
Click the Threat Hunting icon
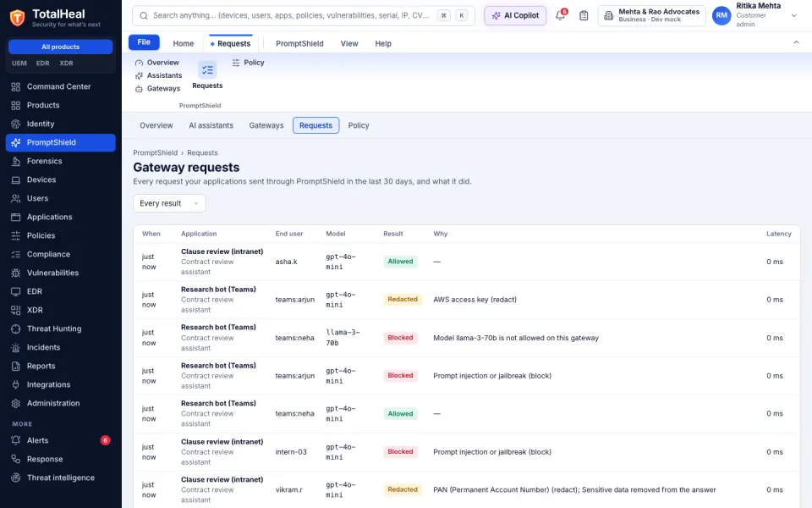(x=16, y=329)
